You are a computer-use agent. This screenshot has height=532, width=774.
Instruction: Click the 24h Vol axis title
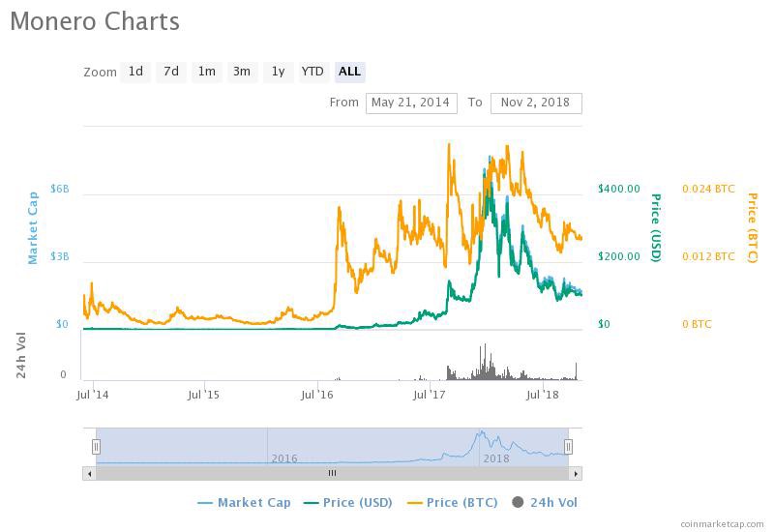[20, 355]
